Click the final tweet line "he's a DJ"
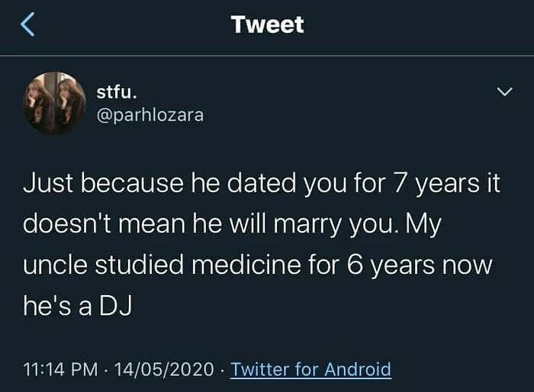Screen dimensions: 534x392 pos(79,309)
